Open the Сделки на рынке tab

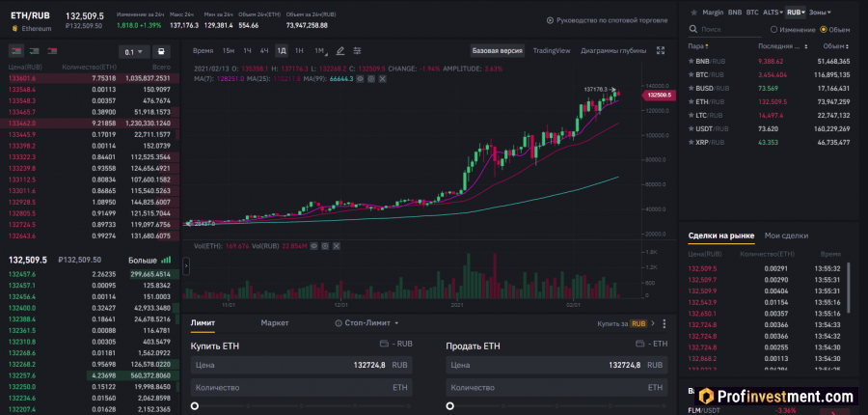tap(720, 235)
